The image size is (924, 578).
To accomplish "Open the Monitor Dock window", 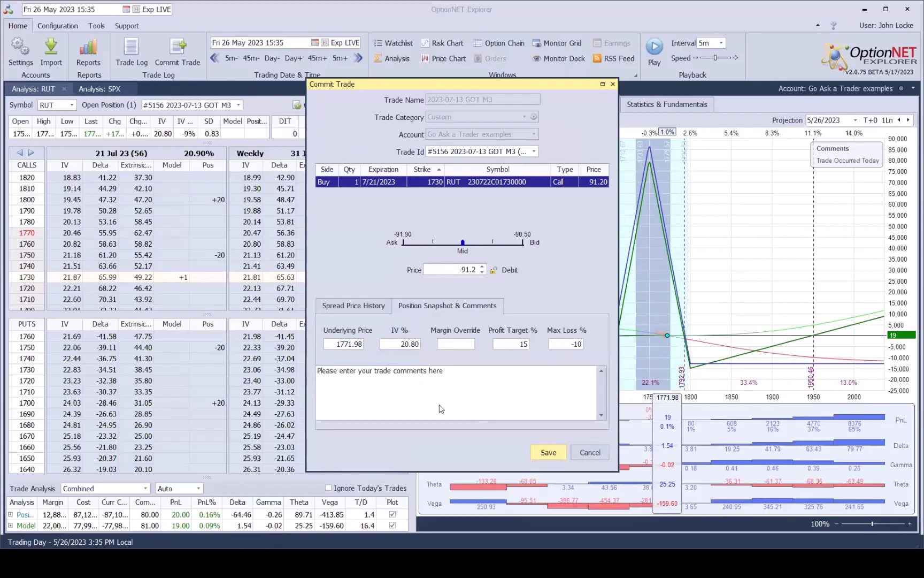I will click(x=559, y=59).
